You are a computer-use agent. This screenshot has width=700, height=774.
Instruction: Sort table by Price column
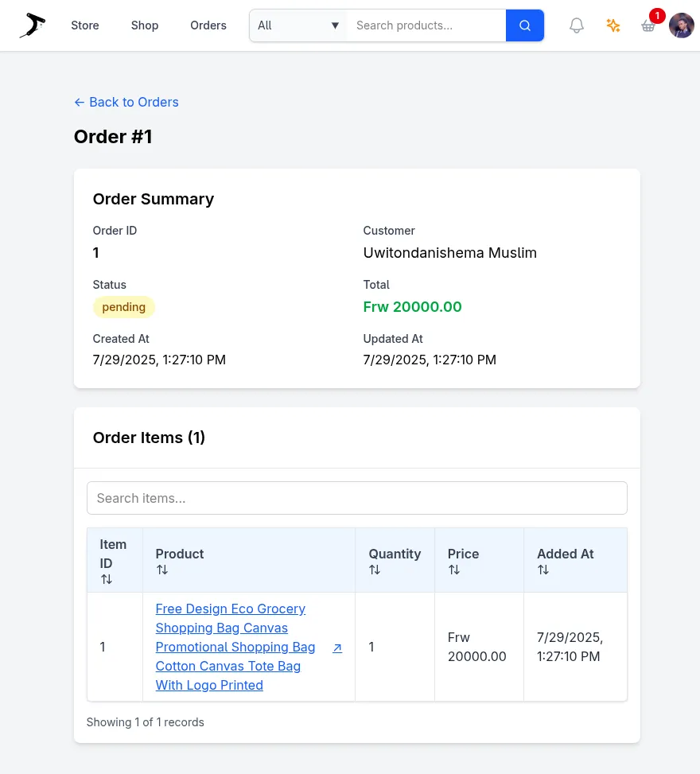[454, 570]
